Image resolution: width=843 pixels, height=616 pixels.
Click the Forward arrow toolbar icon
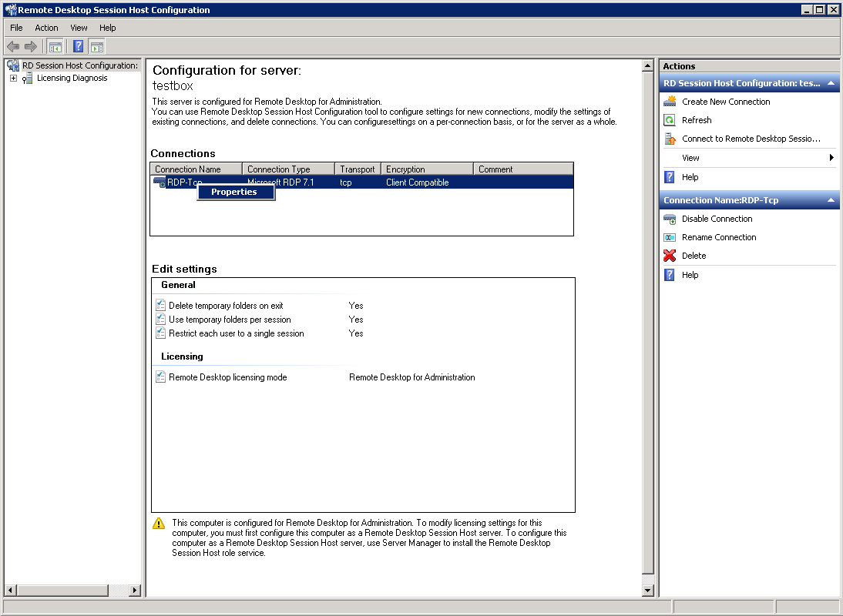click(31, 47)
